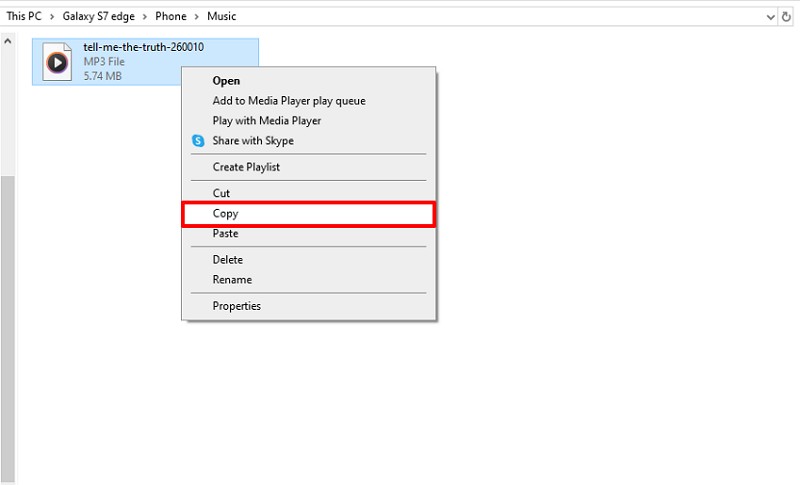Click the 5.74 MB file size text

(x=103, y=76)
